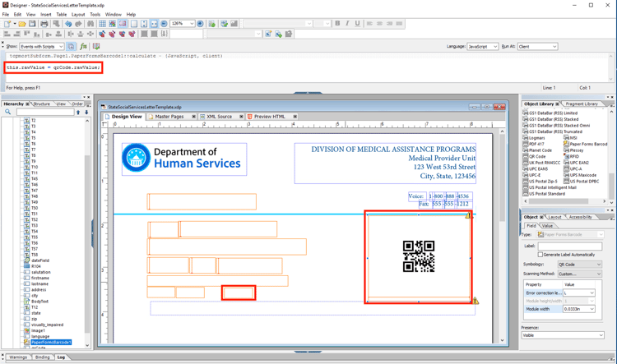
Task: Switch to the Structure tab
Action: tap(41, 104)
